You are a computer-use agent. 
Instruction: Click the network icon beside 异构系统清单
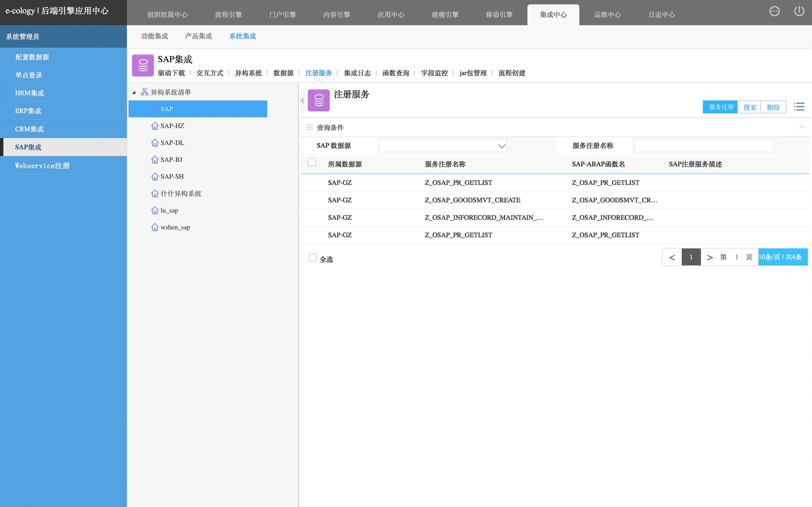144,92
